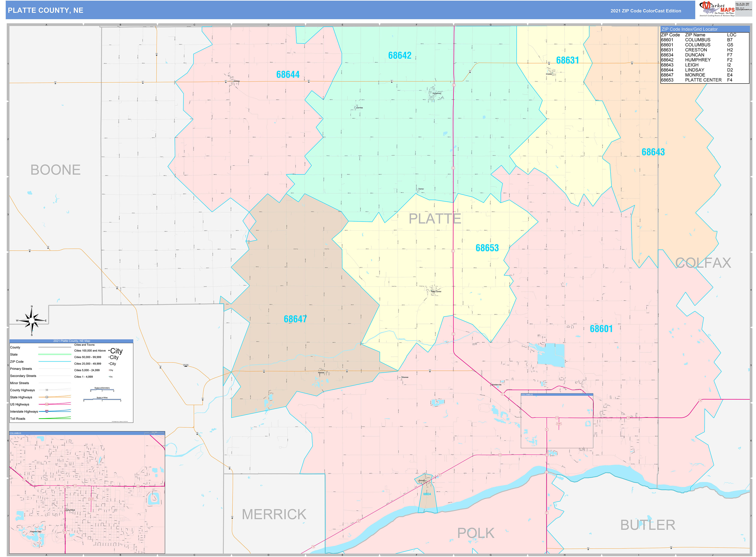The width and height of the screenshot is (756, 557).
Task: Click the 'ZIP Code Index/Grid Locator' heading
Action: (x=689, y=29)
